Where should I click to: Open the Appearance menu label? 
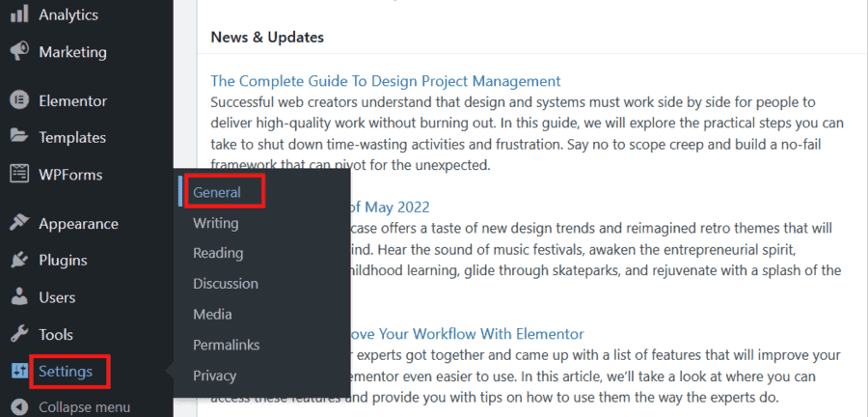(x=78, y=224)
